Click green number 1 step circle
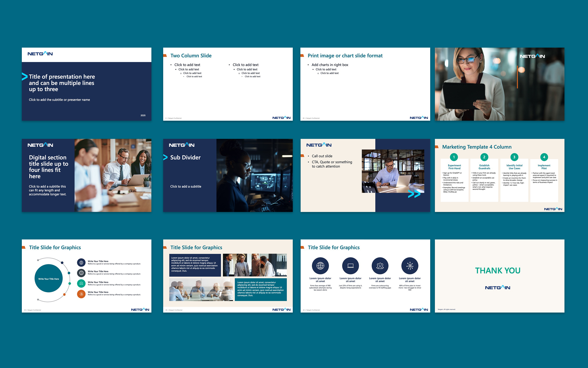Image resolution: width=588 pixels, height=368 pixels. pyautogui.click(x=454, y=157)
